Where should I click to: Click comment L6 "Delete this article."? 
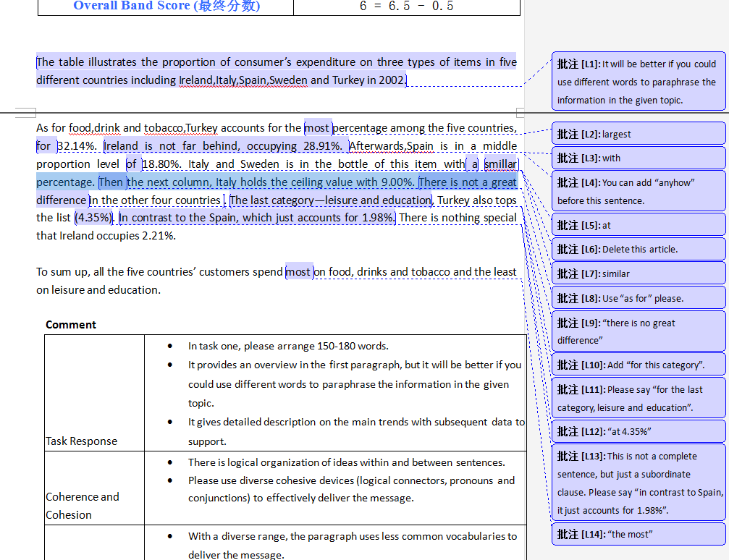[639, 249]
